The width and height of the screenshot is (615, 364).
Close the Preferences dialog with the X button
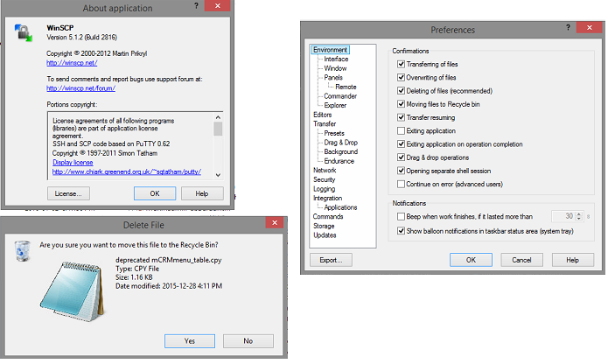click(x=592, y=29)
